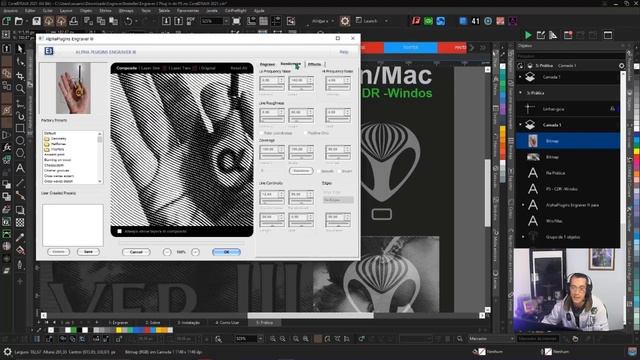The width and height of the screenshot is (640, 360).
Task: Click the Open folder icon in toolbar
Action: click(x=19, y=21)
